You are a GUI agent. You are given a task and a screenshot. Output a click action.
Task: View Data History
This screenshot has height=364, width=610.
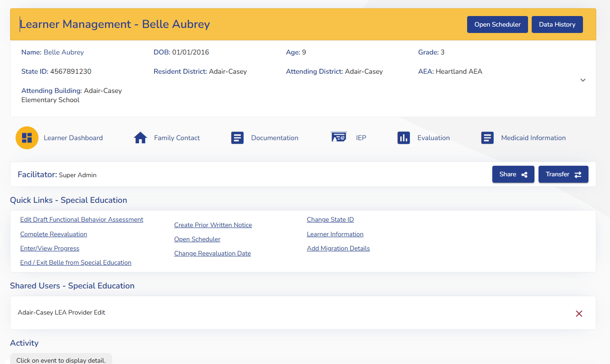pyautogui.click(x=557, y=25)
